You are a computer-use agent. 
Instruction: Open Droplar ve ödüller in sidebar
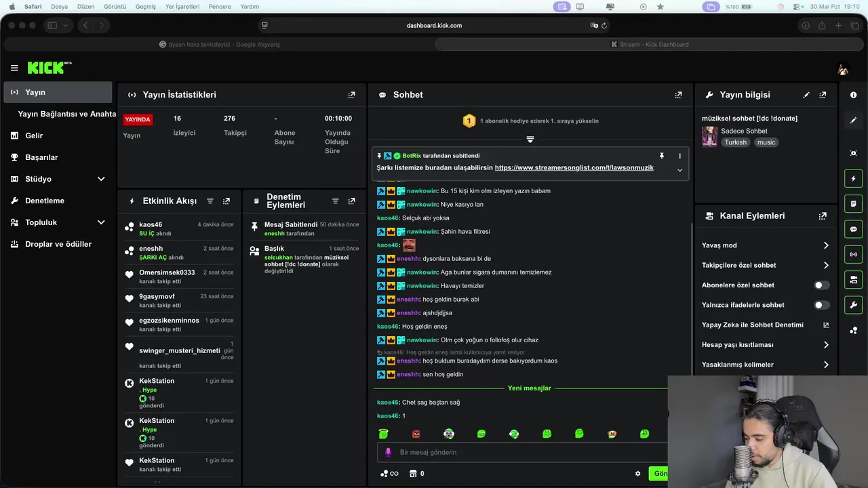pyautogui.click(x=58, y=244)
